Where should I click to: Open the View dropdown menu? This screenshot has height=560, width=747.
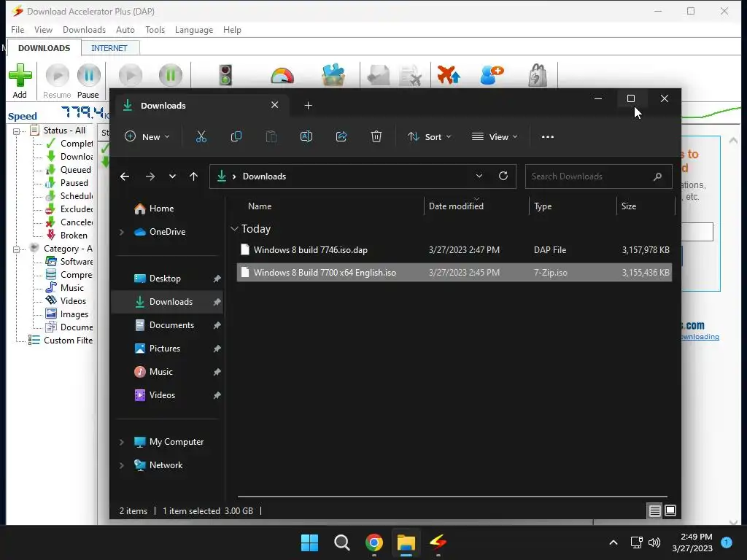point(495,136)
